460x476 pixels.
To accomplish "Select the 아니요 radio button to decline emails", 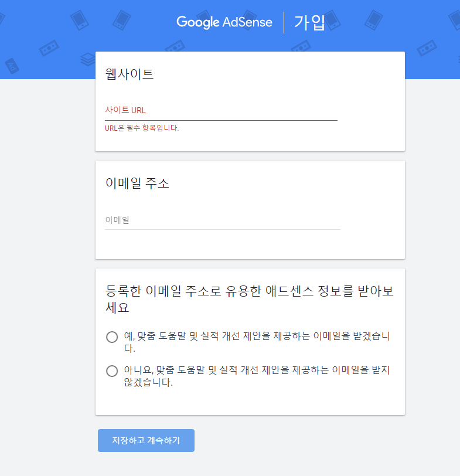I will 112,371.
